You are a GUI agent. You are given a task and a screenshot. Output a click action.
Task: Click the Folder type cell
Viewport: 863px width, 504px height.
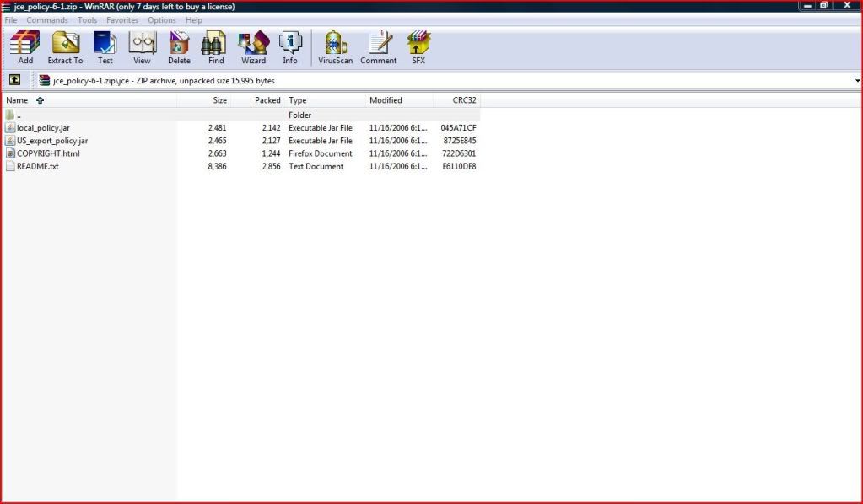pos(300,115)
